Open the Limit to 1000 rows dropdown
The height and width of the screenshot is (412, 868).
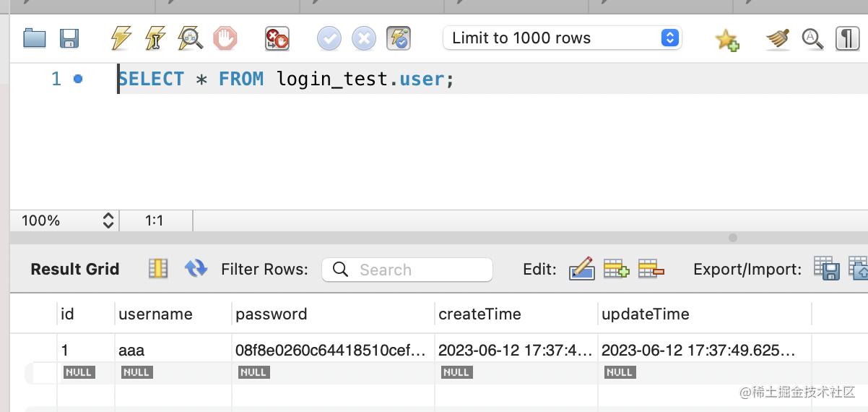563,38
